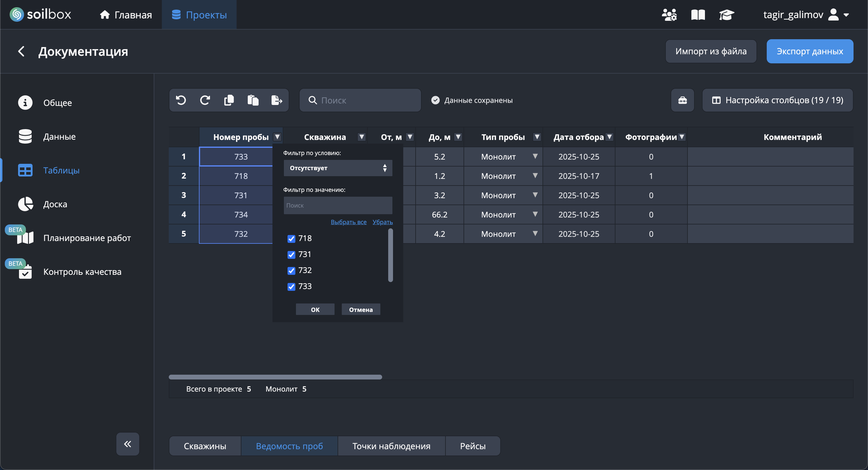Switch to the Скважины tab
This screenshot has height=470, width=868.
(x=205, y=446)
